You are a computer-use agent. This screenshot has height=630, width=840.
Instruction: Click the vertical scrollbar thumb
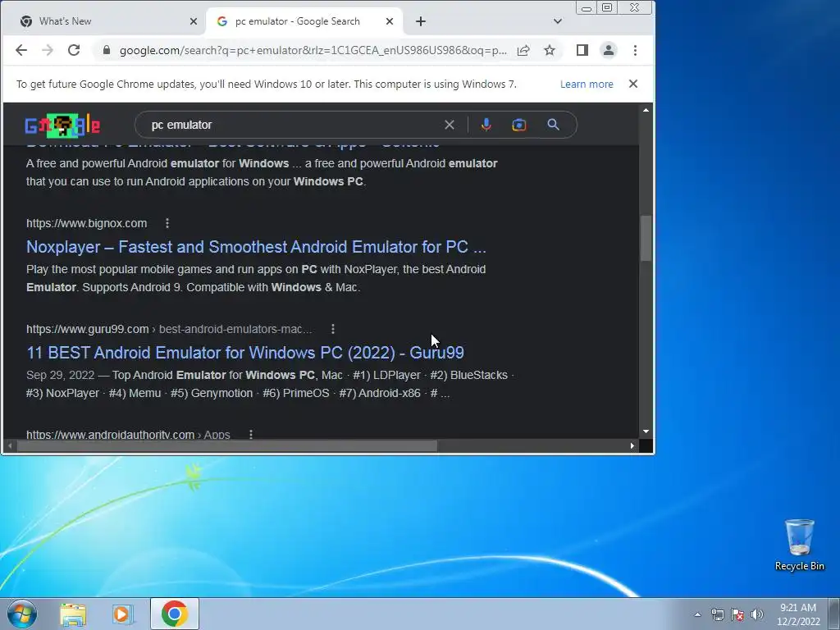(646, 239)
